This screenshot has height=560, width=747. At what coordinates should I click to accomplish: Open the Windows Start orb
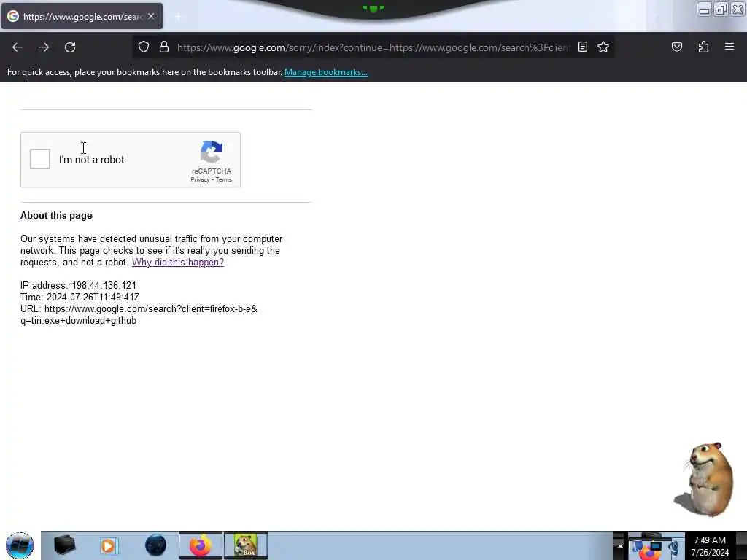(x=20, y=545)
